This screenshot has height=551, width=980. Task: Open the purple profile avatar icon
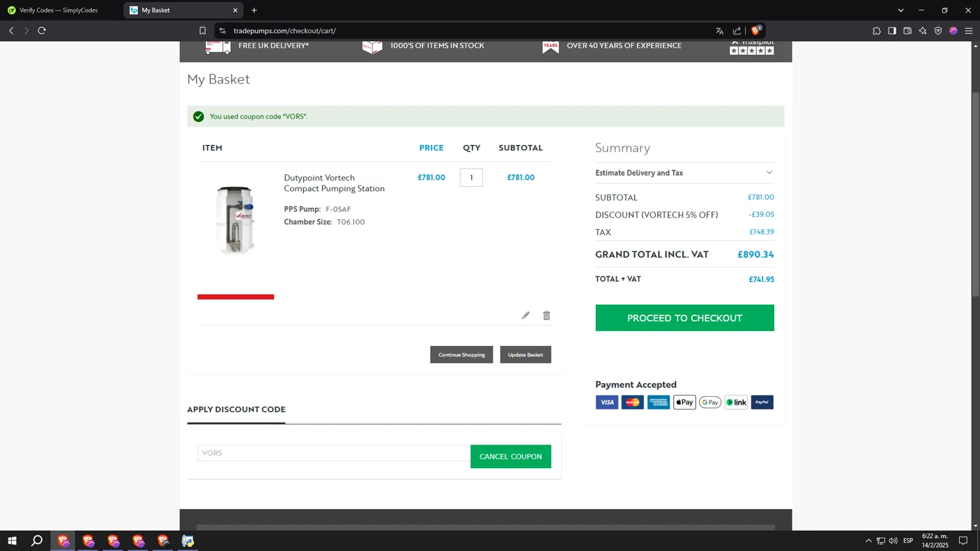953,31
